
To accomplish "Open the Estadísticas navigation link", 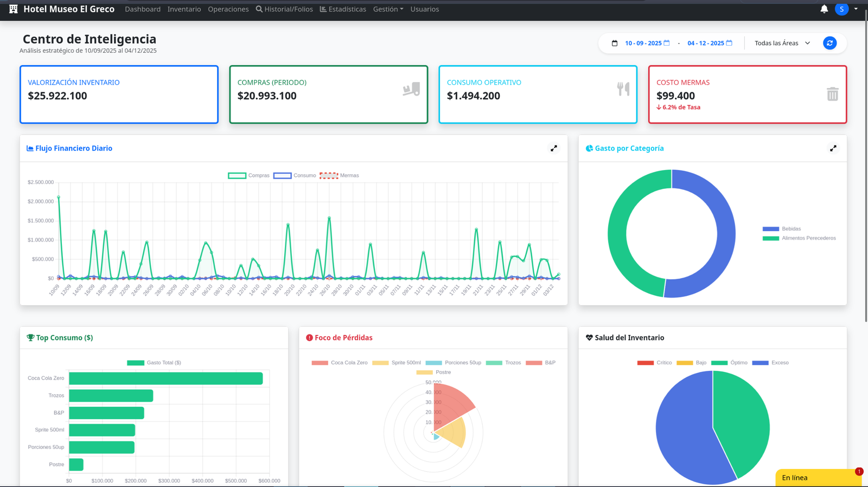I will (x=343, y=9).
